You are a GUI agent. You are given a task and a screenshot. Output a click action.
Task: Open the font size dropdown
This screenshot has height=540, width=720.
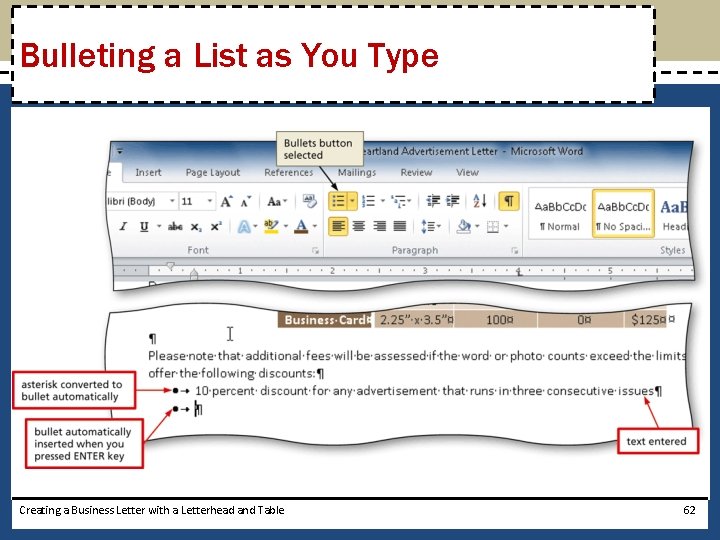[209, 201]
